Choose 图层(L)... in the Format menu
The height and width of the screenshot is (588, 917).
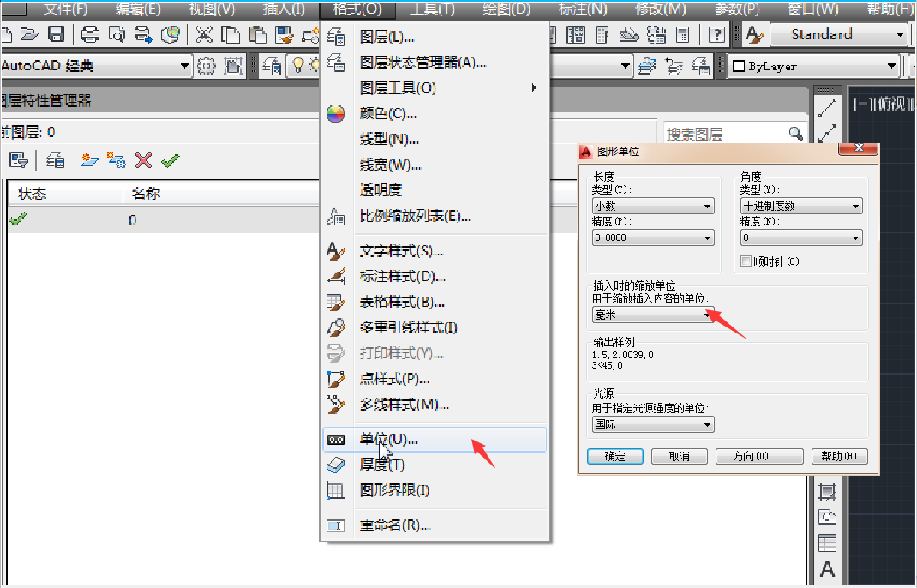[x=435, y=37]
